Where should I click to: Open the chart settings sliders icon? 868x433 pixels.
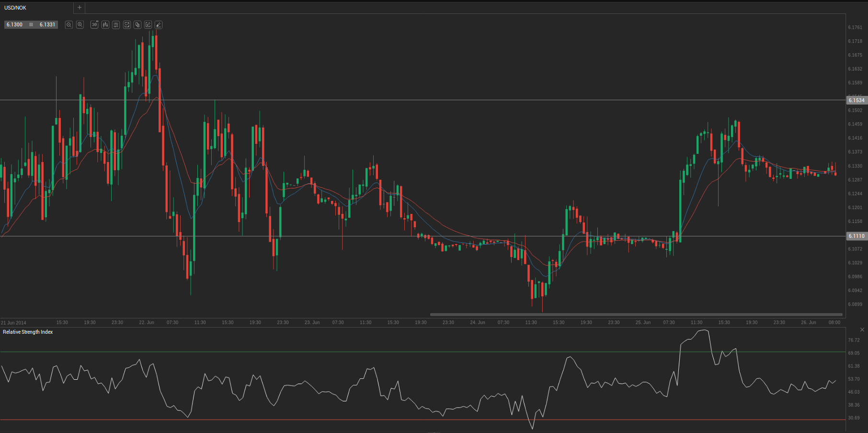pyautogui.click(x=116, y=25)
